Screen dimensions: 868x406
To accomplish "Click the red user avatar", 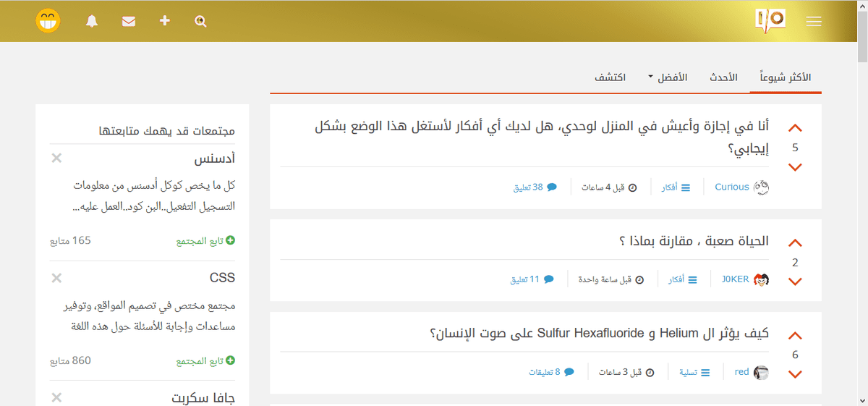I will [x=761, y=372].
